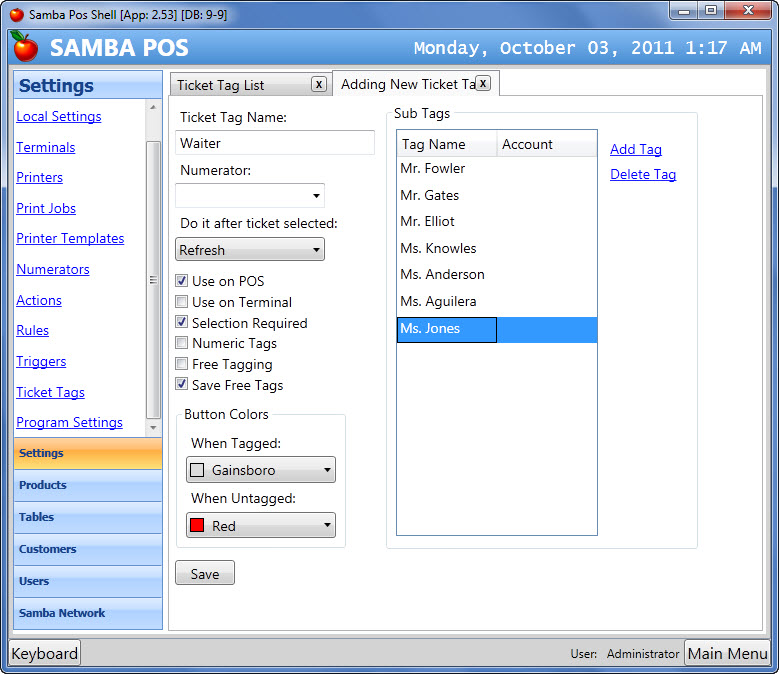Open the Products section in sidebar
779x674 pixels.
click(88, 485)
